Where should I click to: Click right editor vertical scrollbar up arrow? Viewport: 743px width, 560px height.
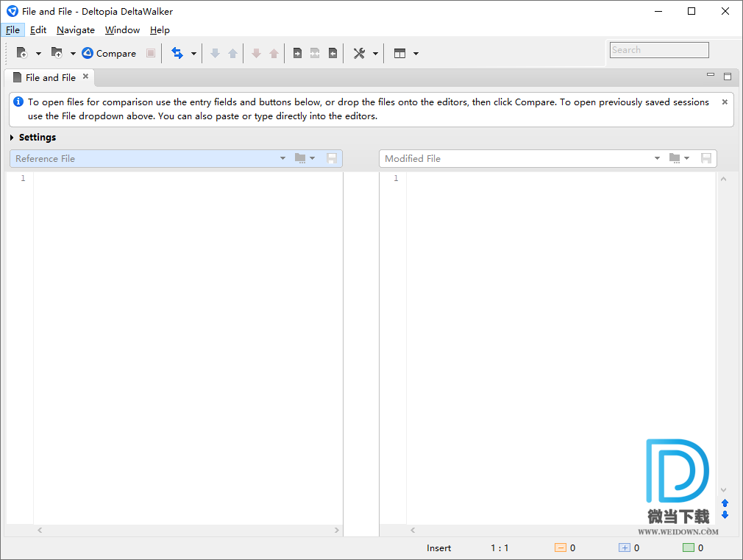pyautogui.click(x=724, y=179)
